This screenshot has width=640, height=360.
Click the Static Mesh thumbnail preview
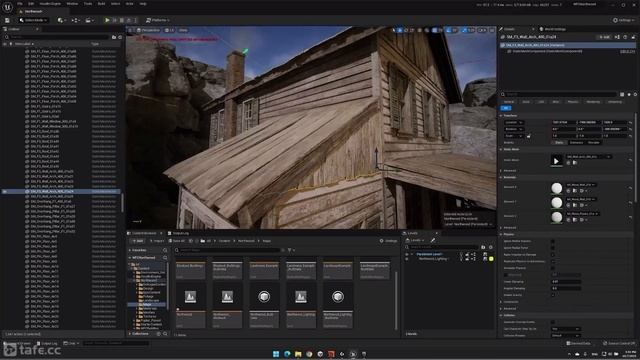click(x=556, y=160)
